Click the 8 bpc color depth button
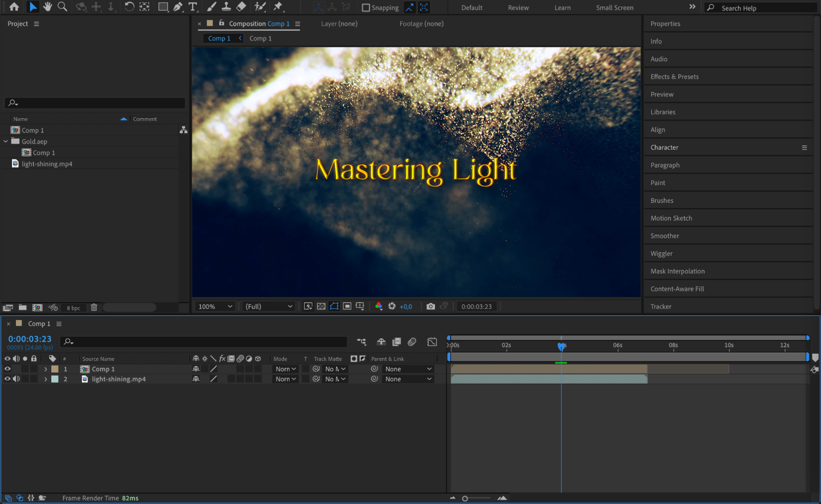Image resolution: width=821 pixels, height=504 pixels. coord(74,308)
